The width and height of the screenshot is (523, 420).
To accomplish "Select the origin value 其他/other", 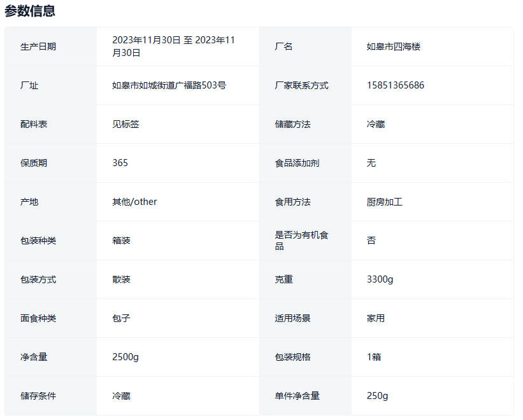I will tap(134, 202).
